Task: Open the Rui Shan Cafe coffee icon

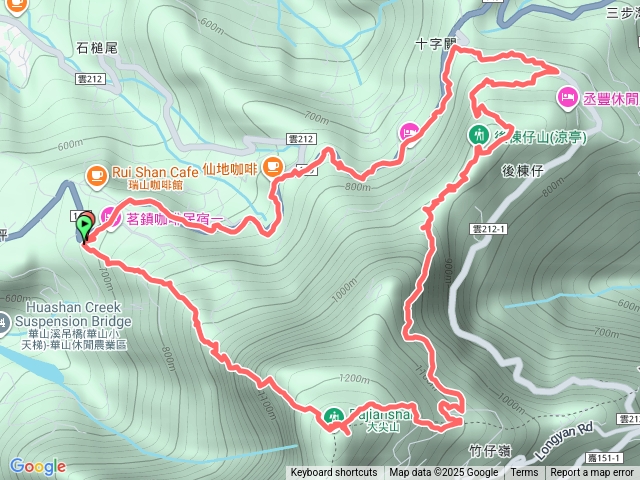Action: point(97,176)
